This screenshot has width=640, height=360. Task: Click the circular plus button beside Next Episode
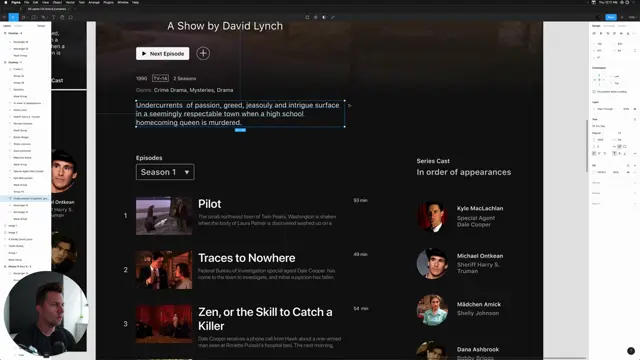(203, 53)
